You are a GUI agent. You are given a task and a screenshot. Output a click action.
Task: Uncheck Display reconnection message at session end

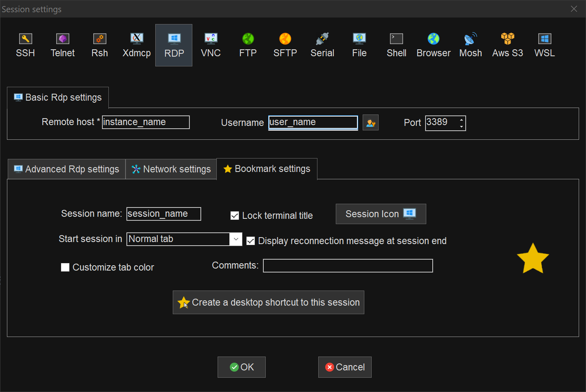coord(251,241)
